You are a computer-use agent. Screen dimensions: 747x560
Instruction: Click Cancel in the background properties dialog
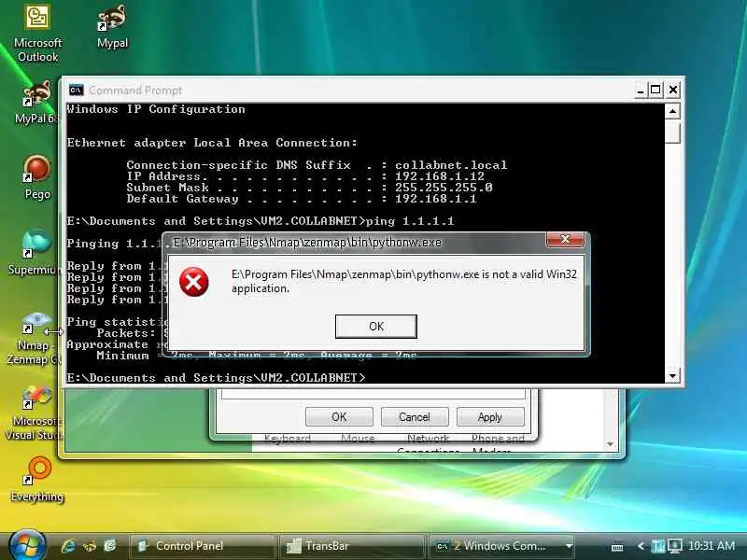(x=415, y=417)
